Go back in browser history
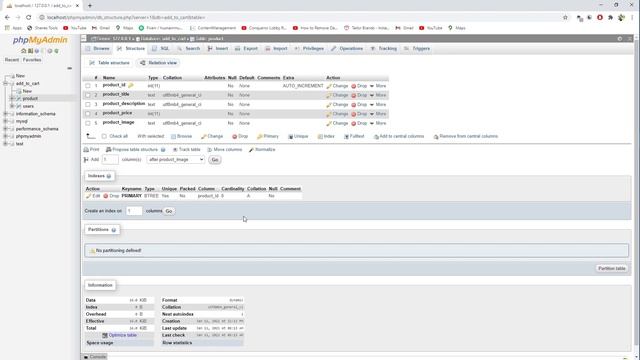The height and width of the screenshot is (360, 640). tap(7, 18)
